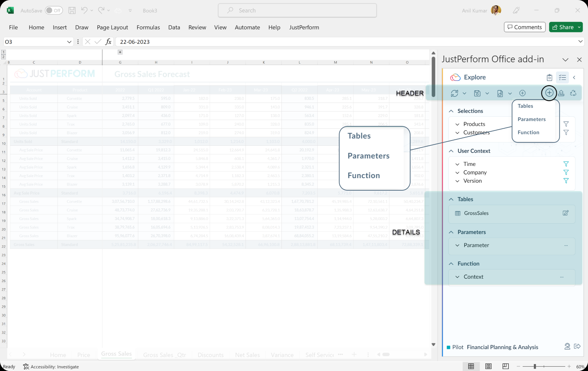Viewport: 588px width, 371px height.
Task: Select the Gross Sales _Qtr sheet tab
Action: 164,355
